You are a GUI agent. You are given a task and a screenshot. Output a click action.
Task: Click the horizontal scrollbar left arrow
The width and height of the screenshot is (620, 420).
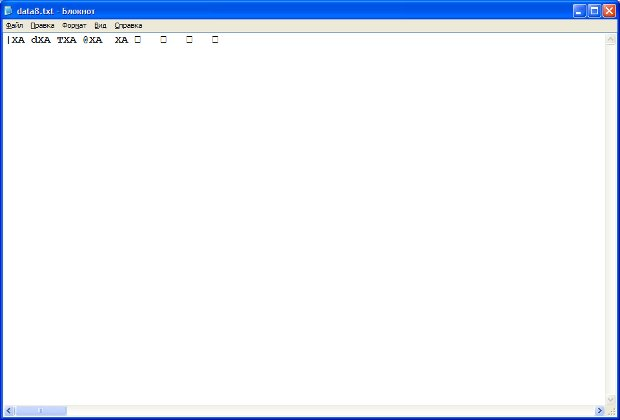pyautogui.click(x=9, y=411)
